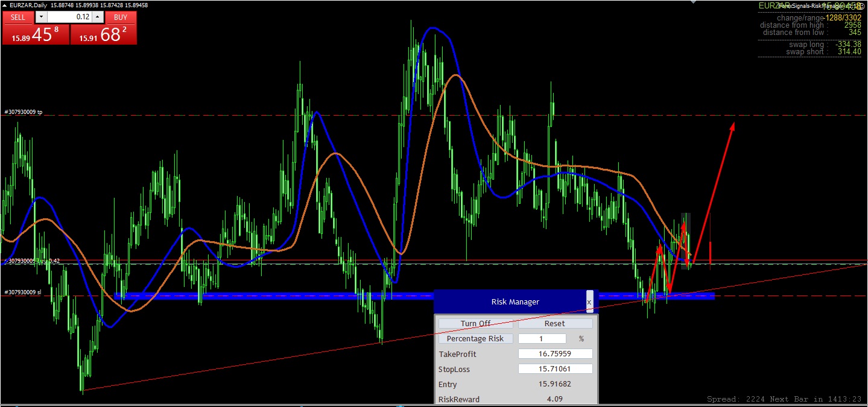Click the Reset button in Risk Manager
Viewport: 868px width, 407px height.
click(555, 323)
